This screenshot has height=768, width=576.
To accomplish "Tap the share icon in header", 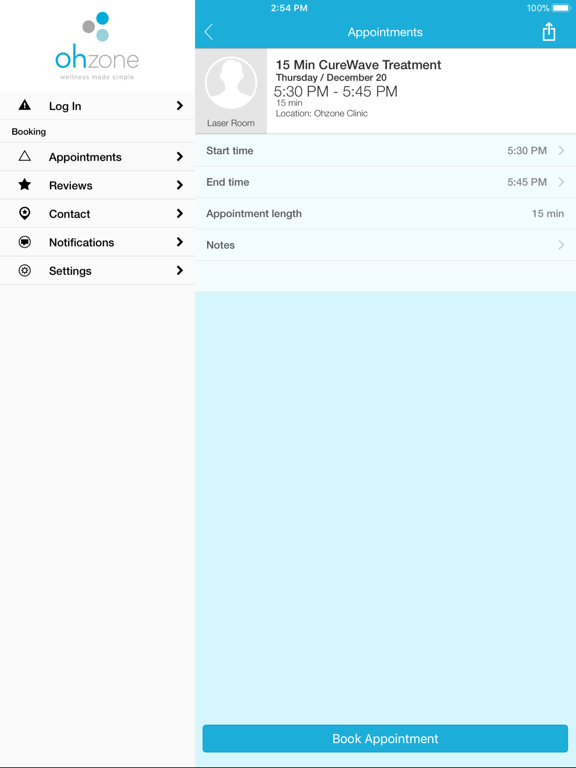I will [x=549, y=31].
